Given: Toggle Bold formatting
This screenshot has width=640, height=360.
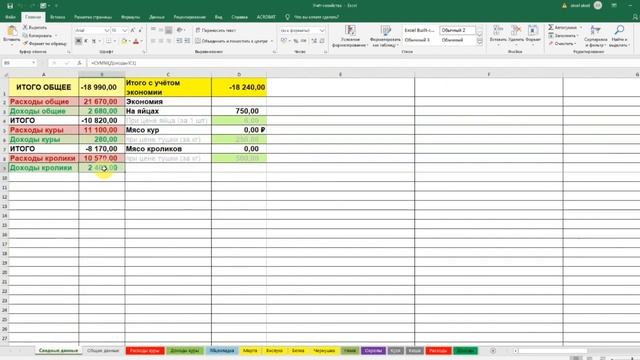Looking at the screenshot, I should click(x=78, y=41).
